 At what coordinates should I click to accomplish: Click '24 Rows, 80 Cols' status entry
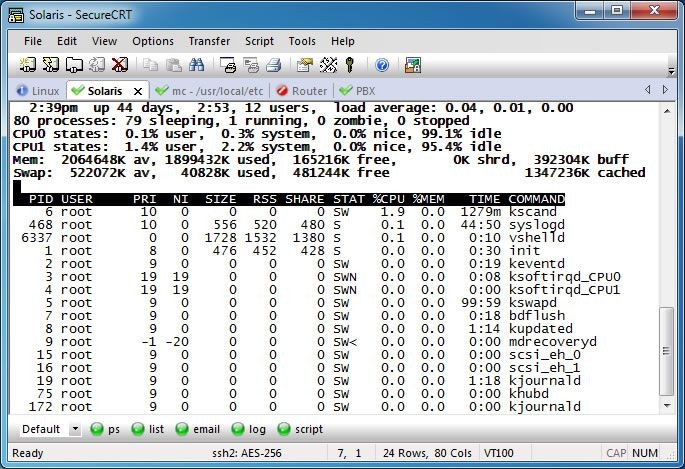pos(427,453)
